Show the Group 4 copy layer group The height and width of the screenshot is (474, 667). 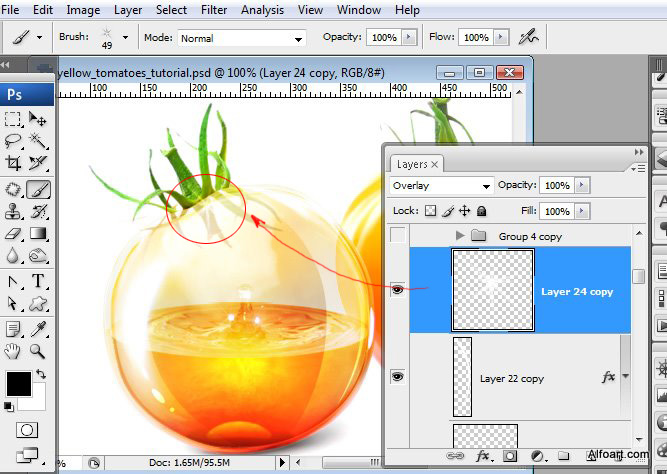coord(398,236)
